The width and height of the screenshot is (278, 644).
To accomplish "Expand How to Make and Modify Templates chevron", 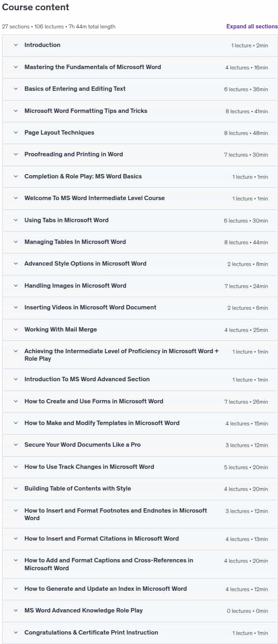I will [16, 423].
